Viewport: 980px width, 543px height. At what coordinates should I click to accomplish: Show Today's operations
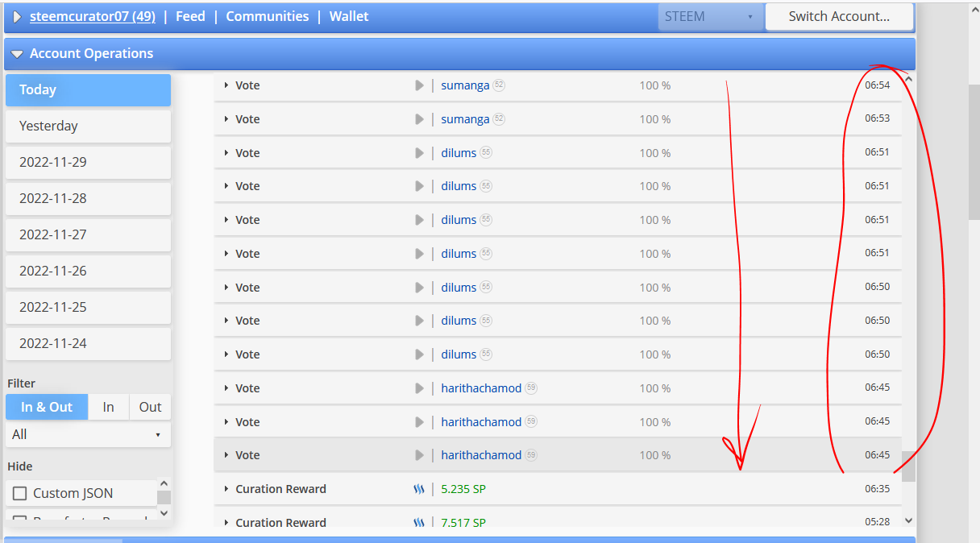point(88,90)
